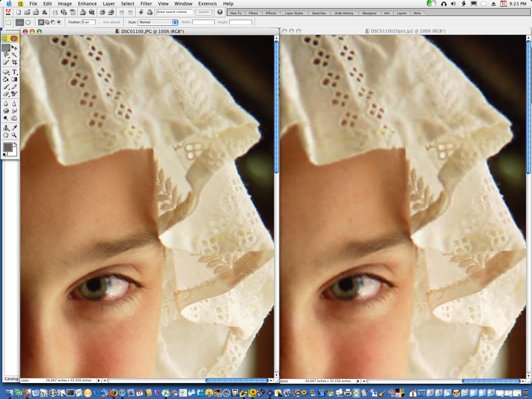The image size is (532, 399).
Task: Activate the Clone Stamp tool
Action: click(x=6, y=128)
